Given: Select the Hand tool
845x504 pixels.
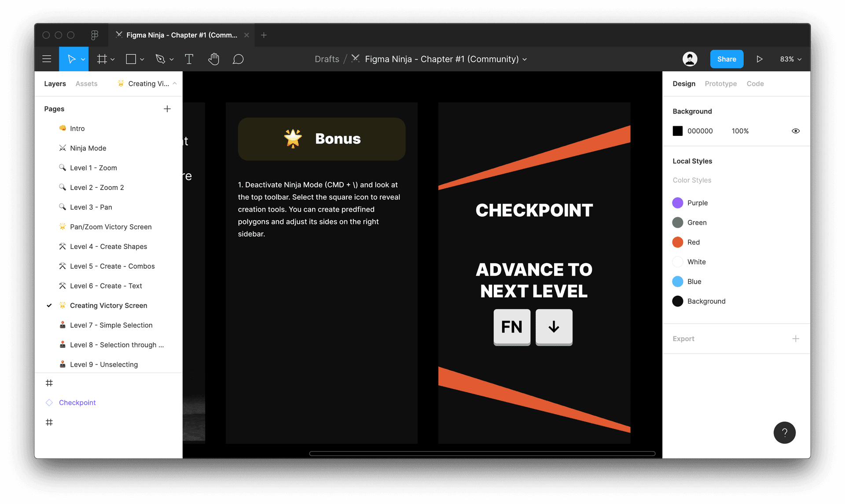Looking at the screenshot, I should [x=214, y=58].
